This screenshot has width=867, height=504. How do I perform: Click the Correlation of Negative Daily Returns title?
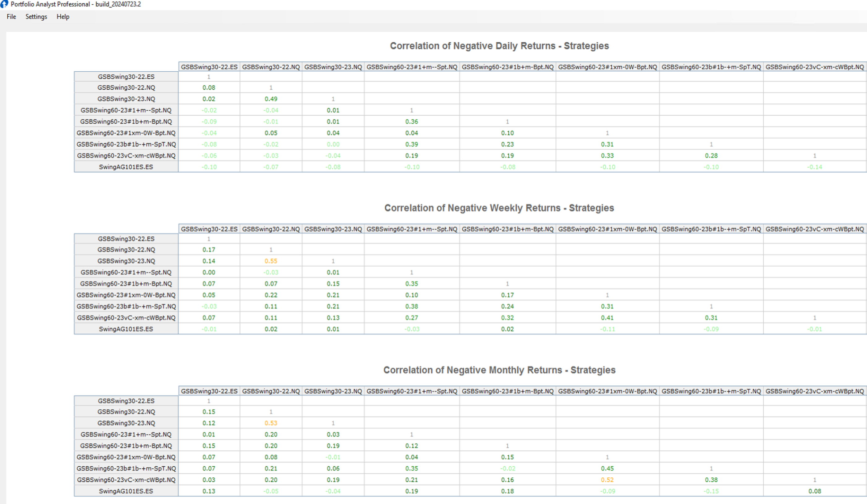[x=499, y=46]
